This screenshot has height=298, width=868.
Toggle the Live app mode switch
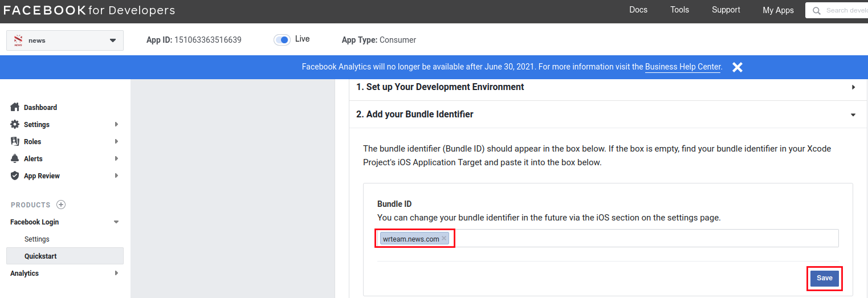tap(282, 39)
